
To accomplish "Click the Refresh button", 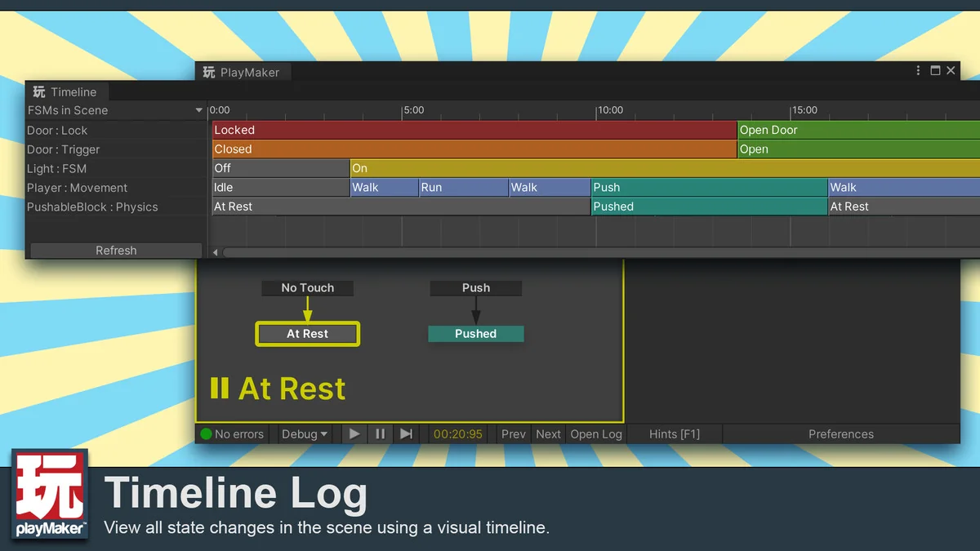I will [116, 251].
